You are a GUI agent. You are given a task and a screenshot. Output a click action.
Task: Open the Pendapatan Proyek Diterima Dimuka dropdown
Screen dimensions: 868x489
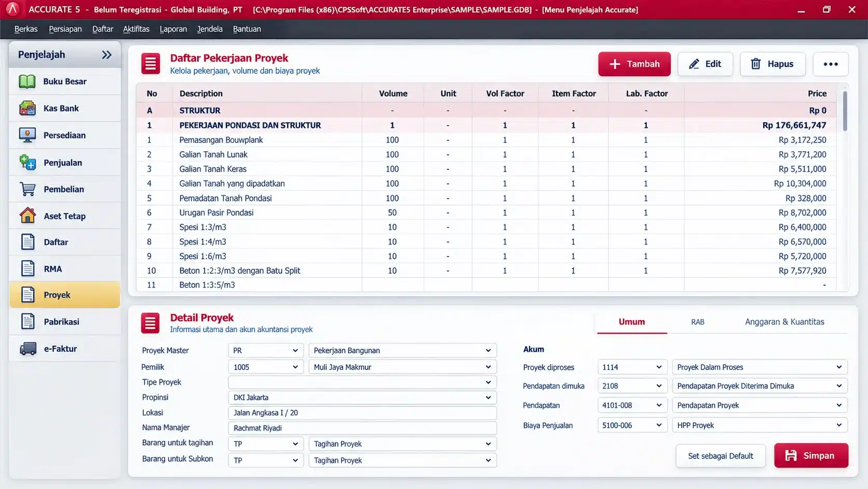point(759,386)
